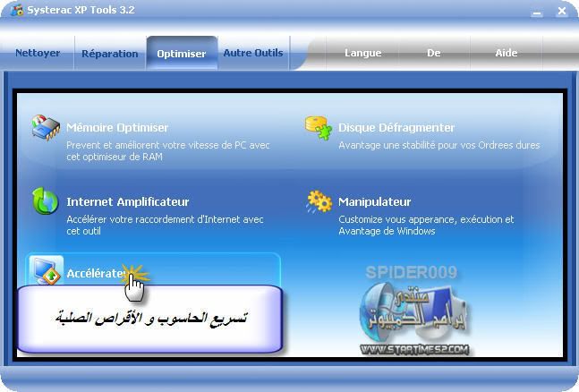The width and height of the screenshot is (579, 392).
Task: Open the Nettoyer tab
Action: pyautogui.click(x=38, y=53)
